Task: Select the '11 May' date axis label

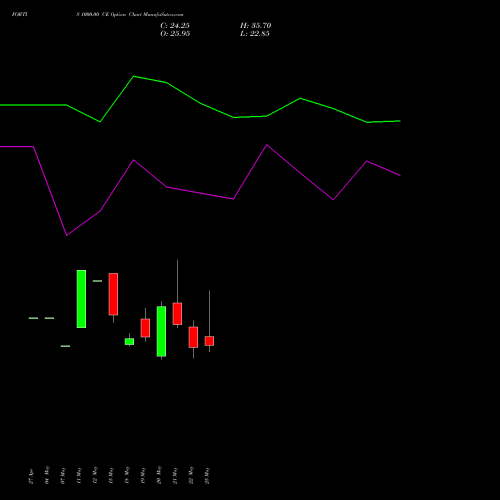Action: pos(79,475)
